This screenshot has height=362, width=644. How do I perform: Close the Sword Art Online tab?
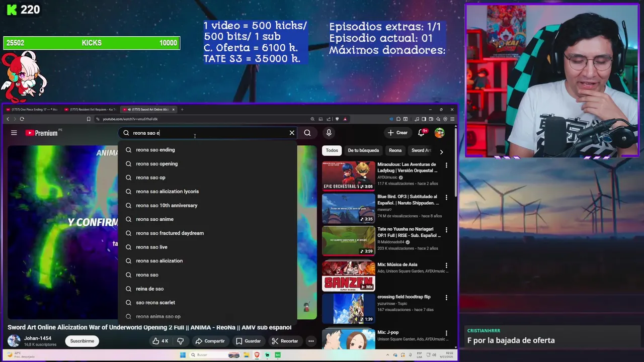point(174,109)
